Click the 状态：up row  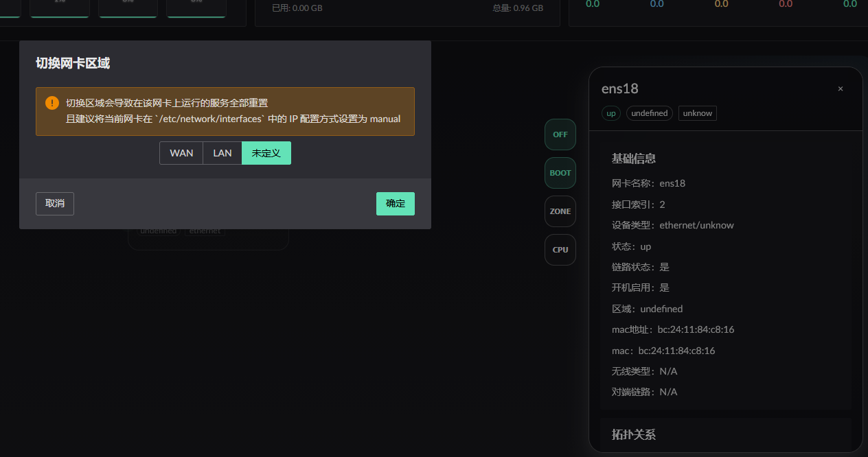[631, 246]
